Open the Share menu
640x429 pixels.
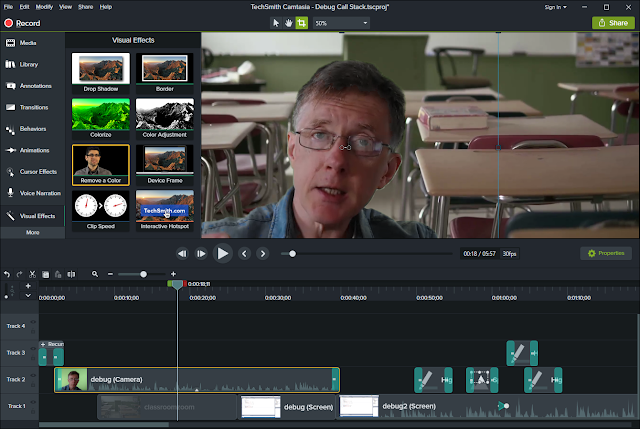pos(85,7)
